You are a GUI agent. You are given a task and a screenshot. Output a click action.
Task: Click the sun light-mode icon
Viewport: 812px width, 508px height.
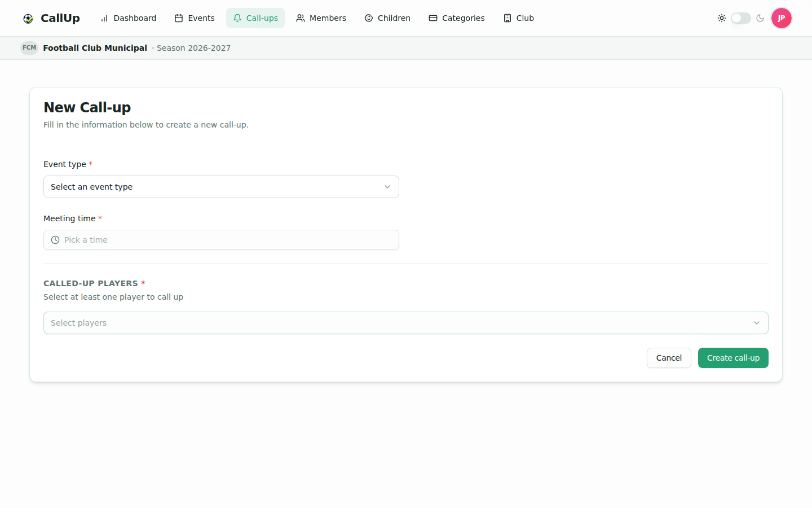[722, 18]
